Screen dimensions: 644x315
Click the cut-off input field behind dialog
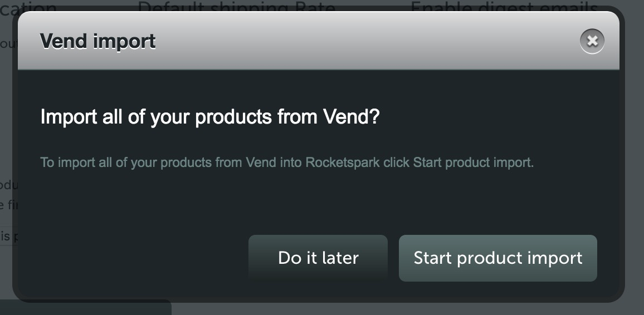click(8, 236)
